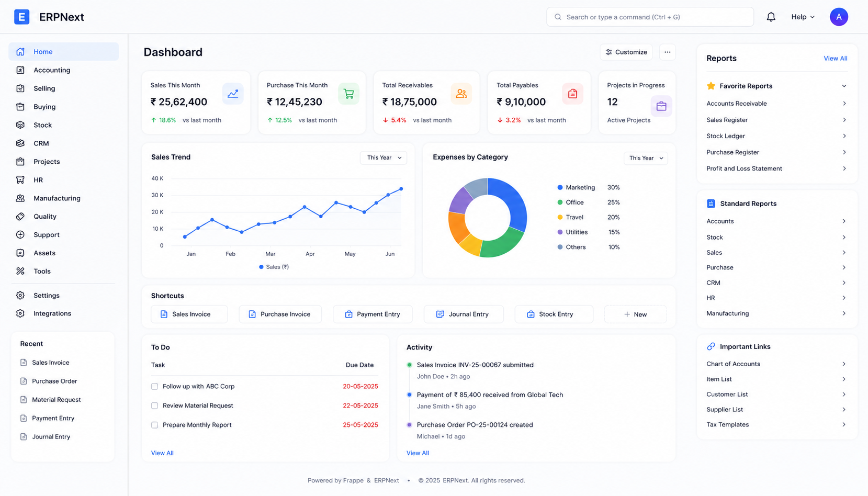Click the search or command input field
The width and height of the screenshot is (868, 496).
[x=650, y=17]
